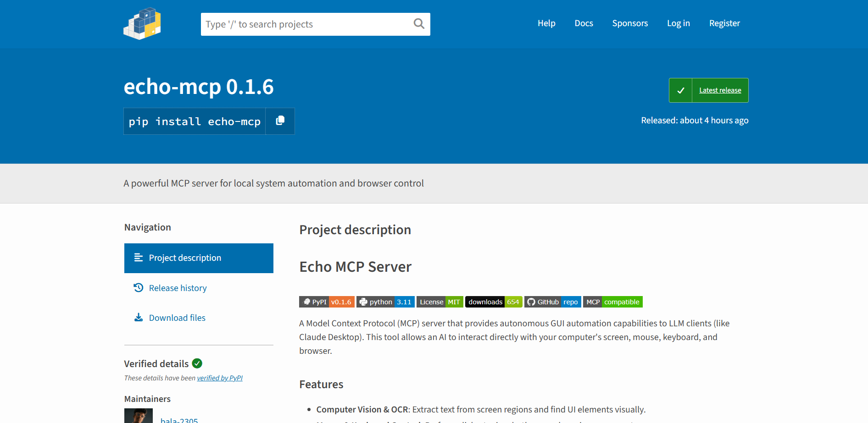Click the package summary tagline text

(x=273, y=183)
